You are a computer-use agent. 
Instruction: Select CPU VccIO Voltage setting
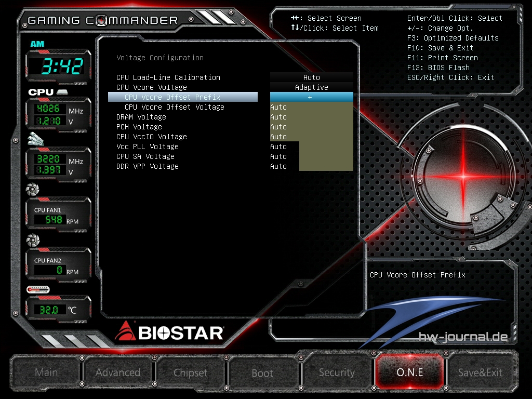tap(152, 137)
